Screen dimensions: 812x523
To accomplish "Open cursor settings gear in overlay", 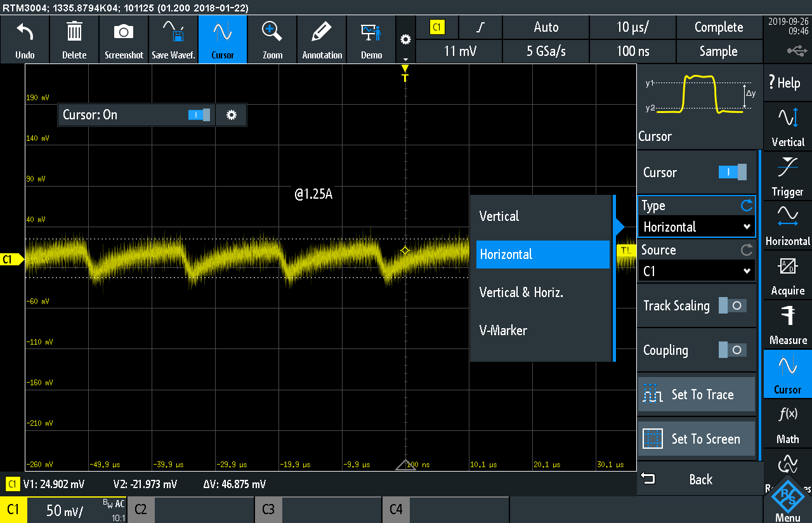I will [232, 115].
